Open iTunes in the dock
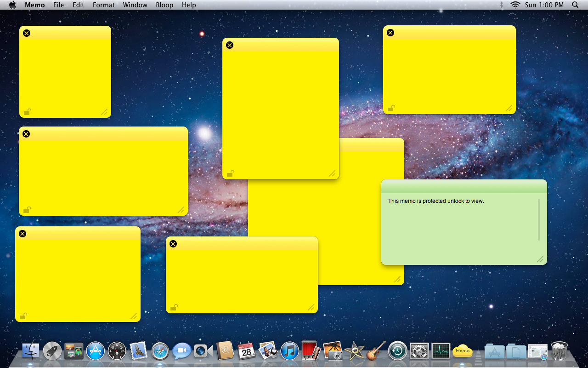The width and height of the screenshot is (588, 368). [x=289, y=352]
